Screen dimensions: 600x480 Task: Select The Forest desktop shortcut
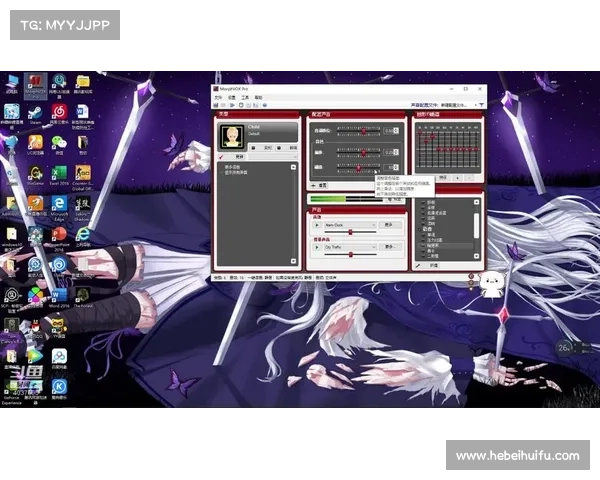pyautogui.click(x=83, y=298)
